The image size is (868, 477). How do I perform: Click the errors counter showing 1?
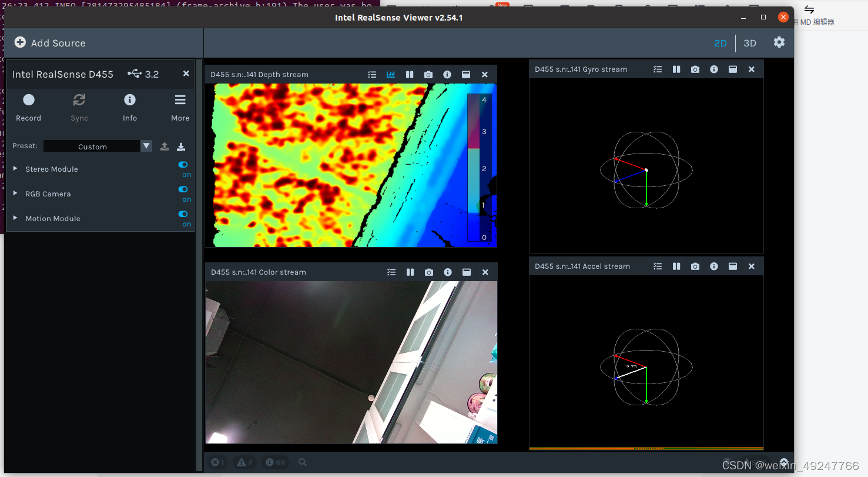[217, 462]
